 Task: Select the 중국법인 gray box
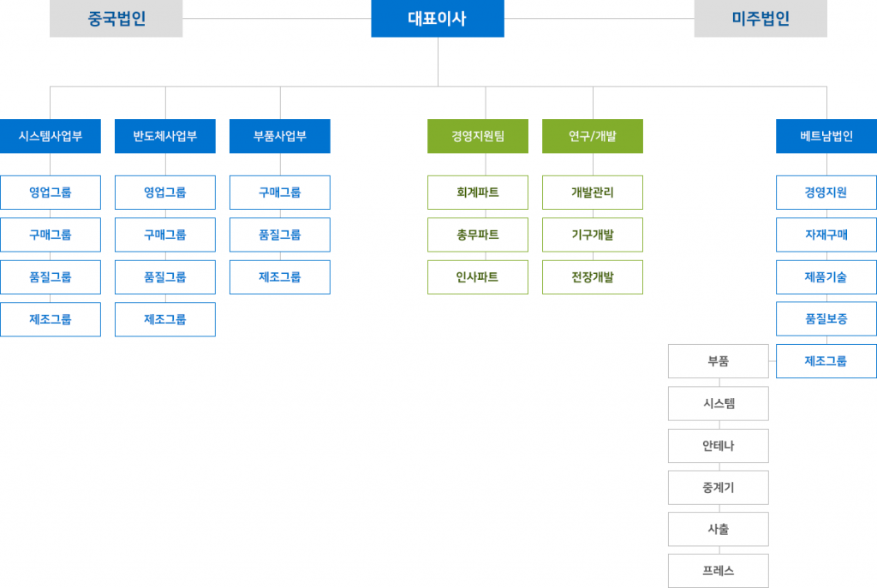pyautogui.click(x=116, y=19)
